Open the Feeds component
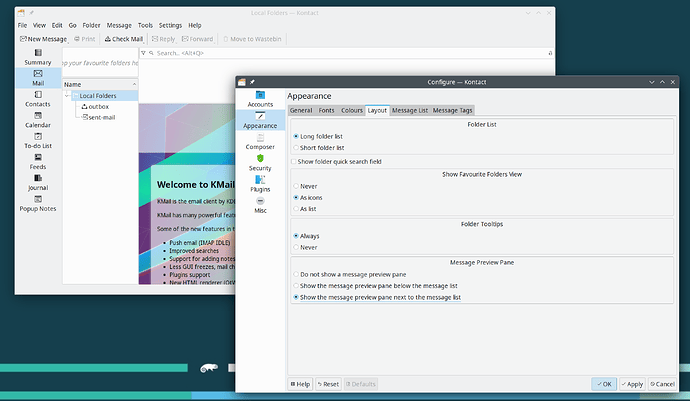Screen dimensions: 690x401 [38, 162]
